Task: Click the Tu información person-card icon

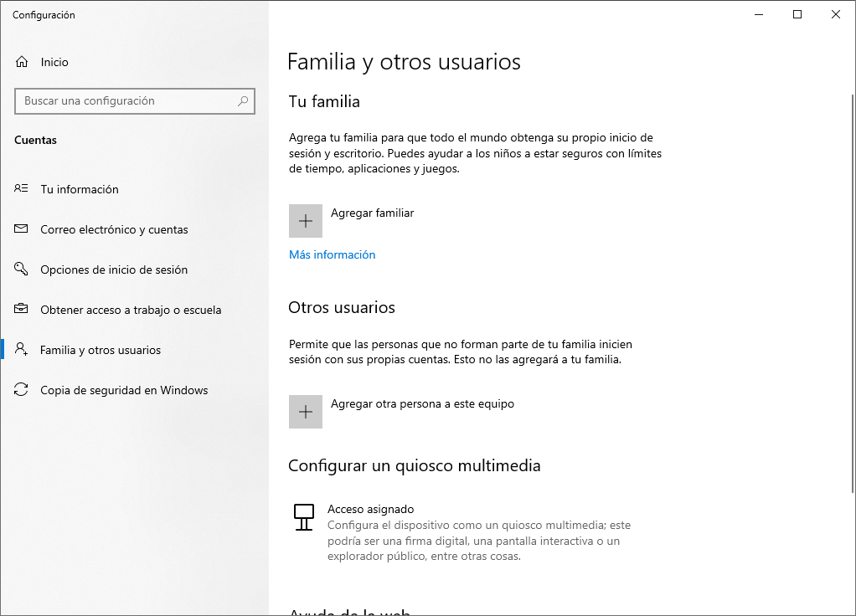Action: point(22,189)
